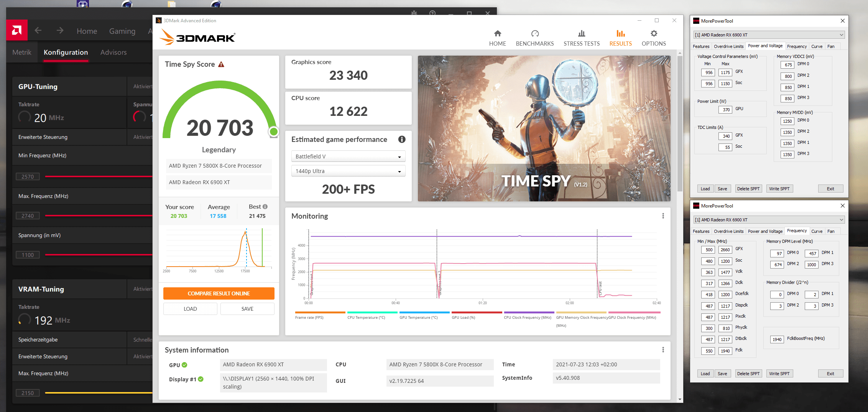The height and width of the screenshot is (412, 868).
Task: Click the warning triangle beside Time Spy Score
Action: coord(221,64)
